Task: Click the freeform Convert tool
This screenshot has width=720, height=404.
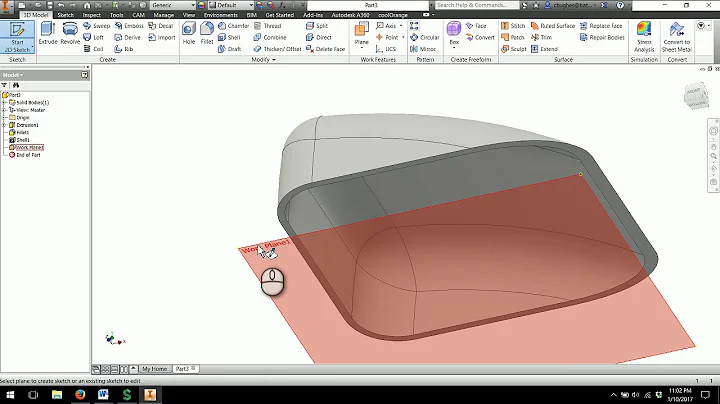Action: click(480, 37)
